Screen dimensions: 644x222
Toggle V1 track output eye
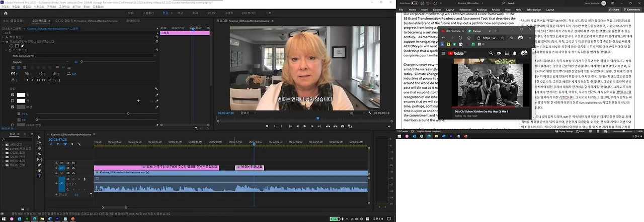[x=73, y=173]
